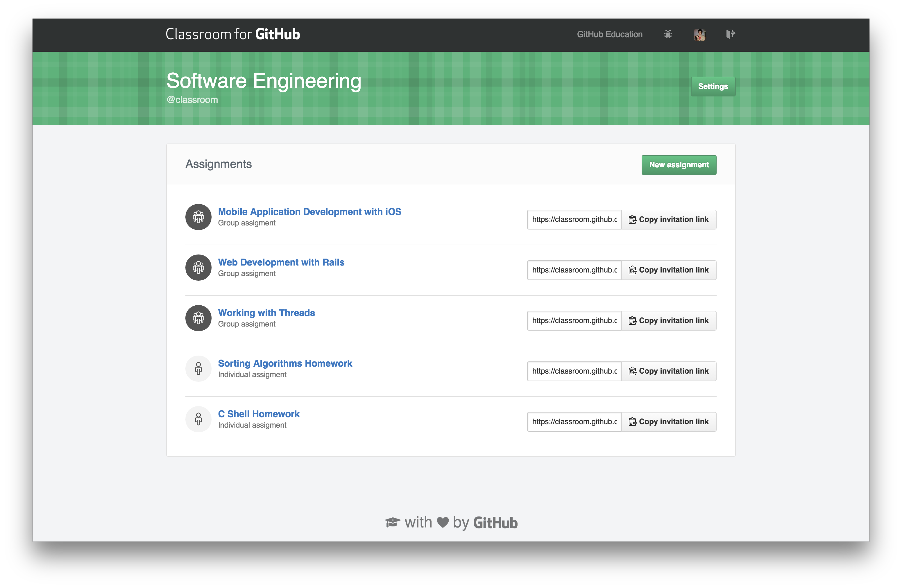902x588 pixels.
Task: Open Settings for Software Engineering classroom
Action: tap(713, 86)
